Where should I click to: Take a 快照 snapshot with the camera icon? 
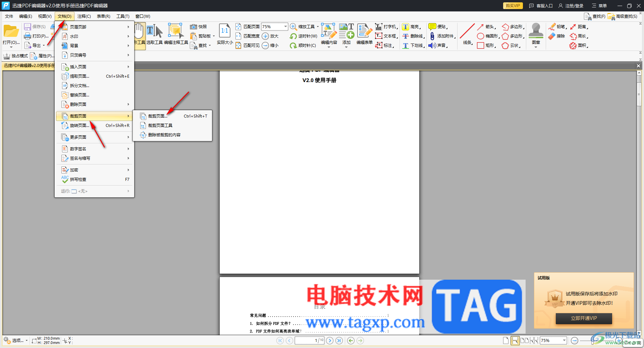point(194,27)
